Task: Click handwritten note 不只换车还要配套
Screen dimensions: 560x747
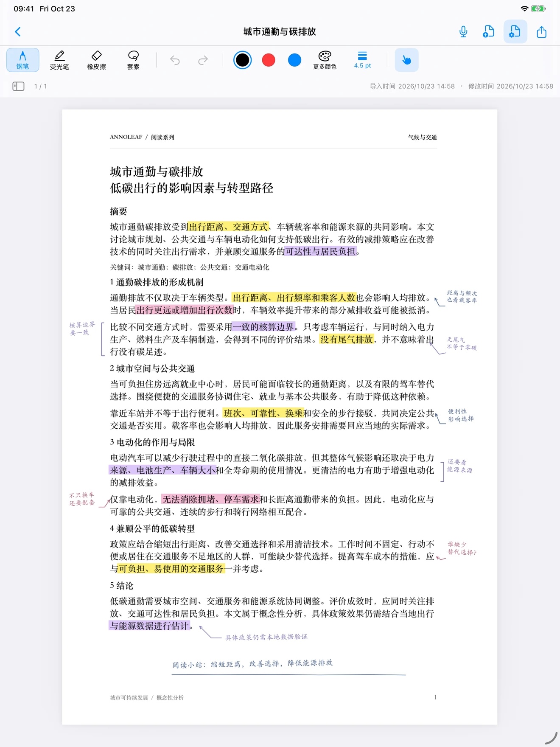Action: pyautogui.click(x=82, y=499)
